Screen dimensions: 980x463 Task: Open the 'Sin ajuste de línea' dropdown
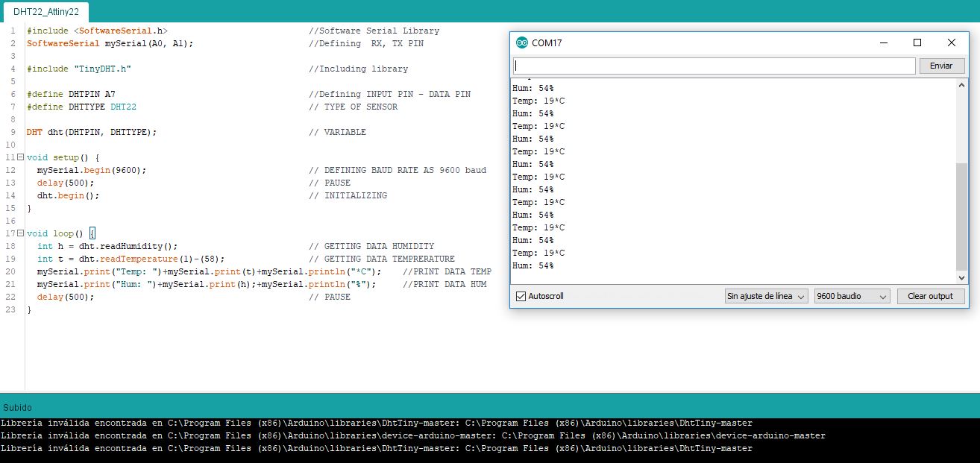[766, 296]
